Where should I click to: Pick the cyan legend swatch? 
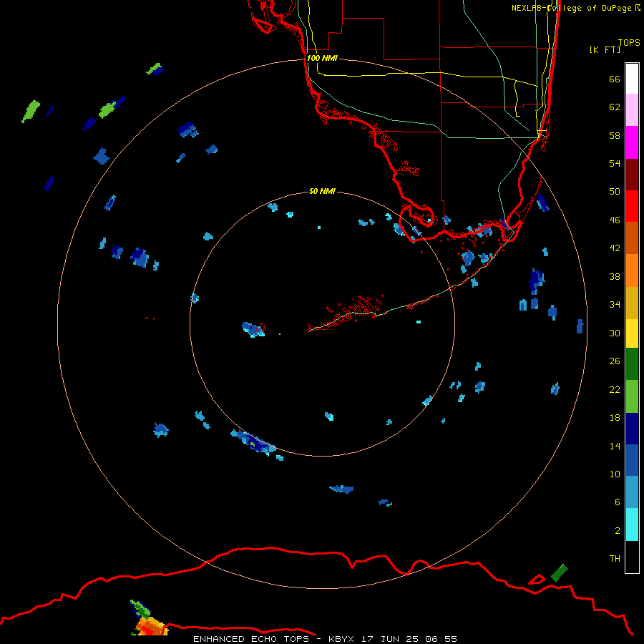pyautogui.click(x=632, y=525)
